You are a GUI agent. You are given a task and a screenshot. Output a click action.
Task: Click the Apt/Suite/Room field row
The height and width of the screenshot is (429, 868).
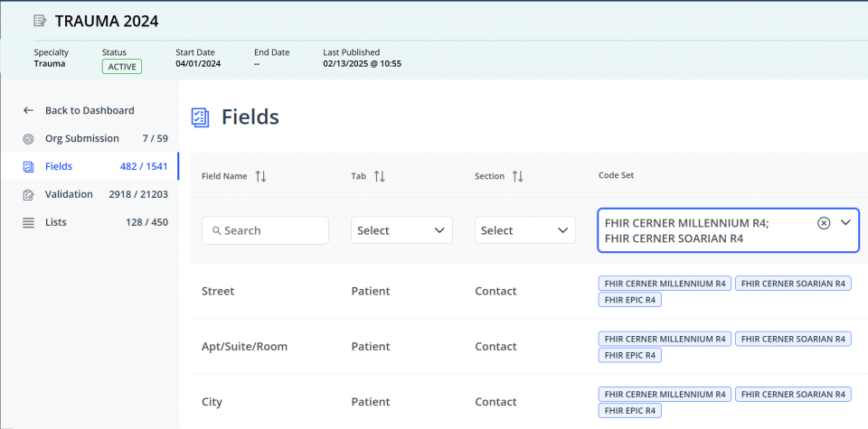click(529, 347)
